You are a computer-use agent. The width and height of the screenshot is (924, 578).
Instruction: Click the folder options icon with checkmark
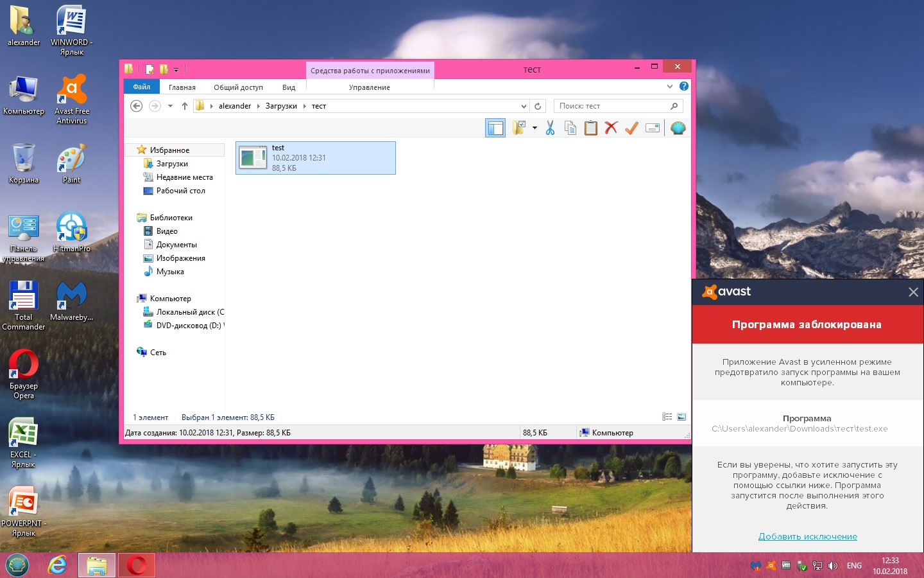(519, 128)
